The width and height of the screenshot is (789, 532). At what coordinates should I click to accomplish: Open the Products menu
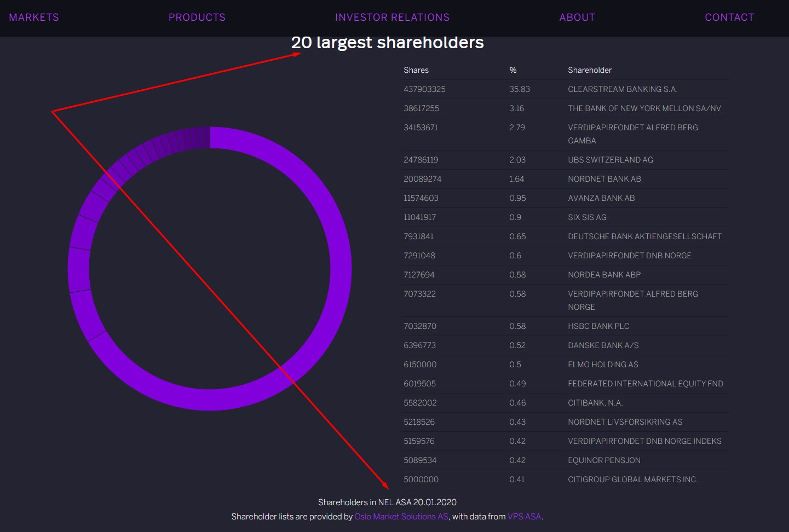(x=197, y=18)
